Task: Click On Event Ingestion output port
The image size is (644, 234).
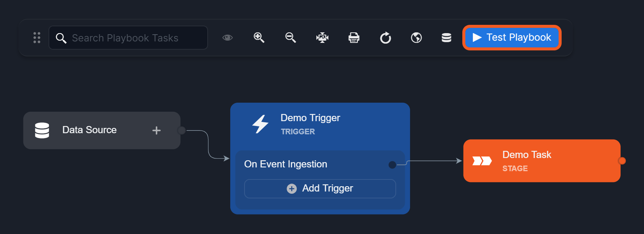Action: [x=392, y=165]
